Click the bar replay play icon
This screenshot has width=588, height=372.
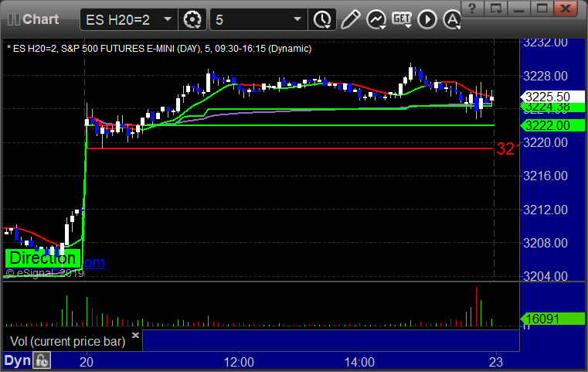pos(427,19)
